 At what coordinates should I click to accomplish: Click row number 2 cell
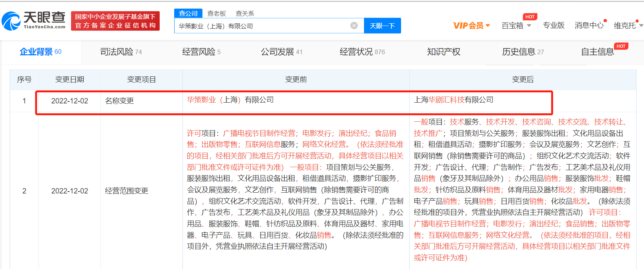[24, 191]
